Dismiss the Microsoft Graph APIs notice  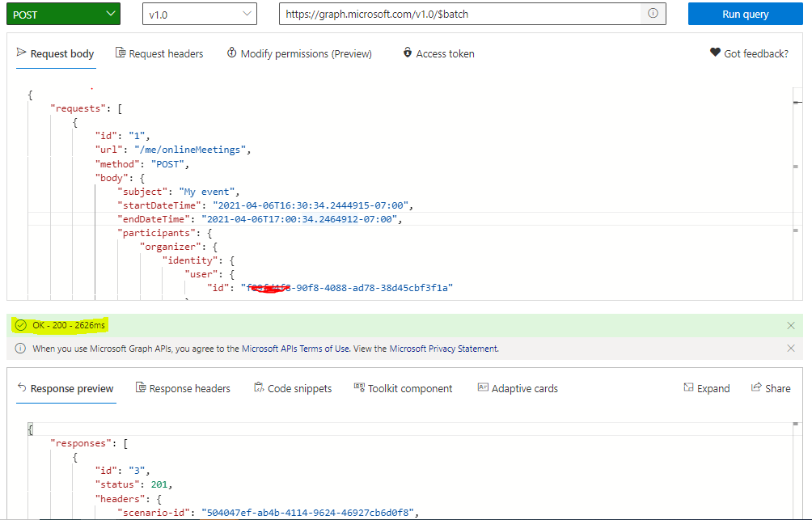point(790,348)
